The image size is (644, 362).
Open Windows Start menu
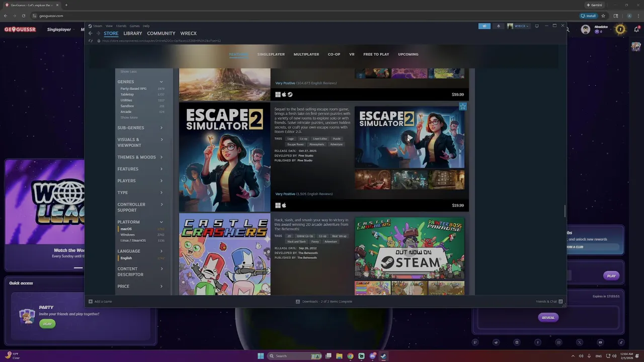(261, 356)
